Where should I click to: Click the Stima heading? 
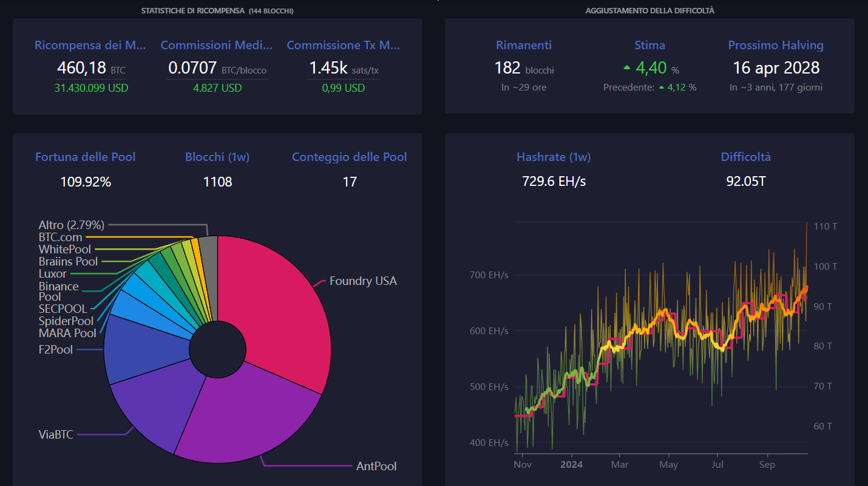click(x=650, y=45)
